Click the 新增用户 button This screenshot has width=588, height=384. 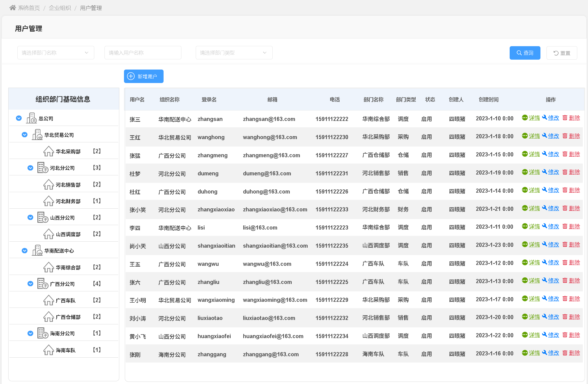(x=143, y=76)
